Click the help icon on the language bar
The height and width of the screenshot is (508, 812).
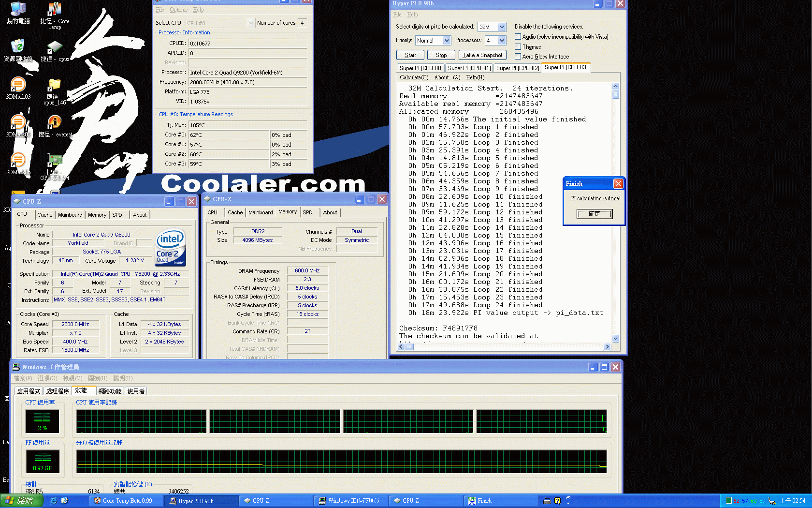click(557, 501)
